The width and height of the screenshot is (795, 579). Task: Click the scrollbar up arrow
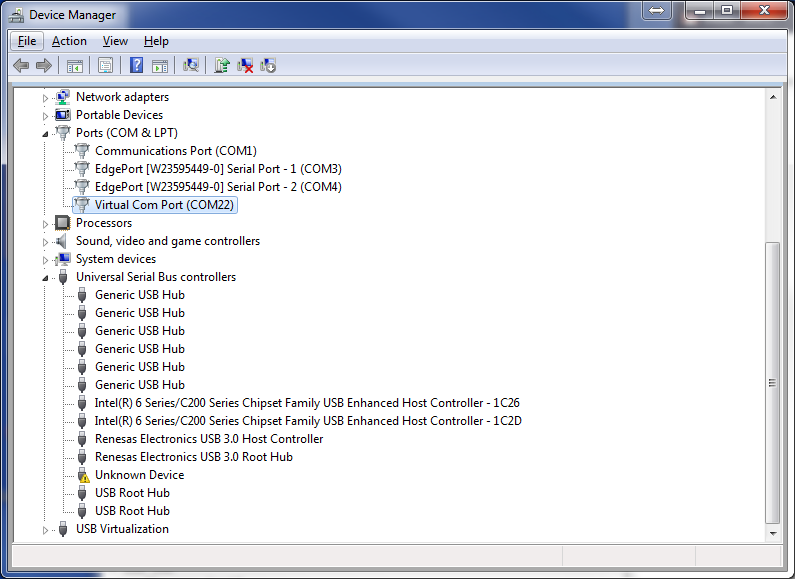(773, 97)
